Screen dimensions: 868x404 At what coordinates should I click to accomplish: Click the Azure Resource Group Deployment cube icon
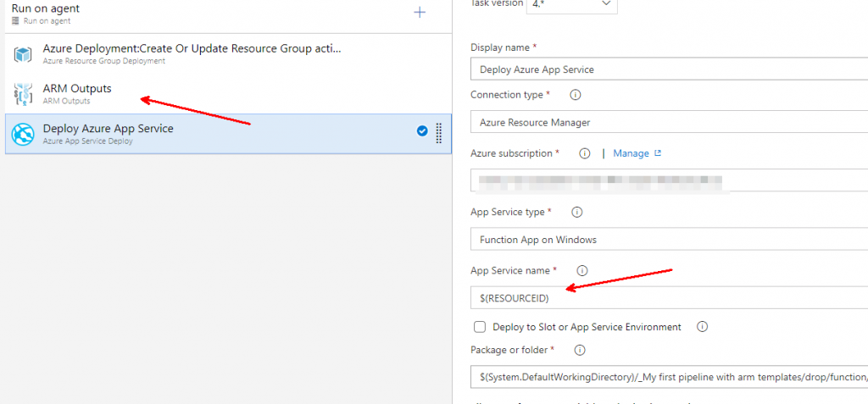pos(23,53)
